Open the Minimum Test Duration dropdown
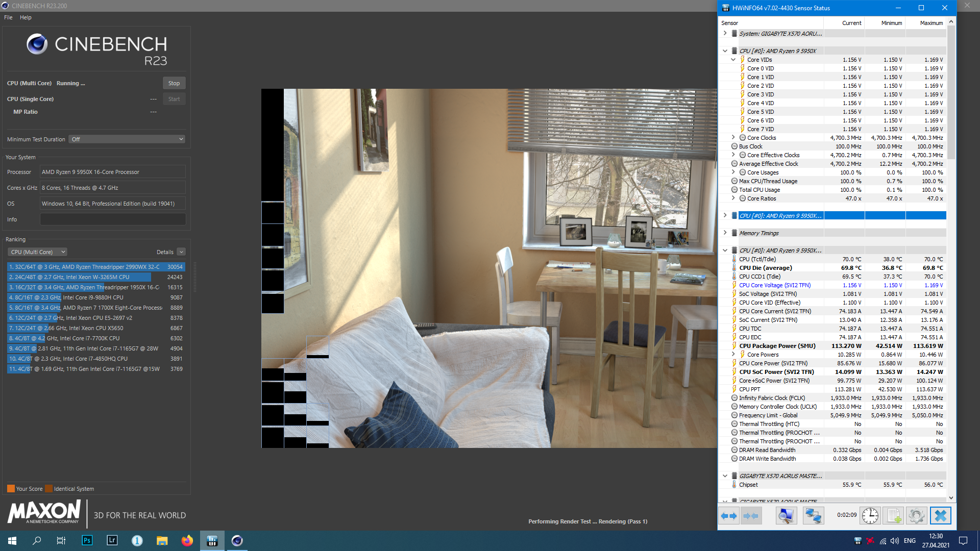980x551 pixels. [x=127, y=139]
